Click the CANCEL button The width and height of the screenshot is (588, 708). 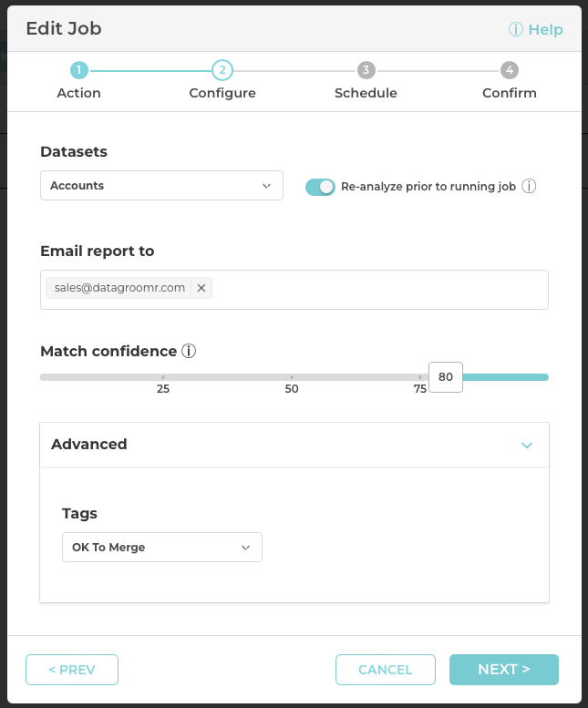(385, 670)
